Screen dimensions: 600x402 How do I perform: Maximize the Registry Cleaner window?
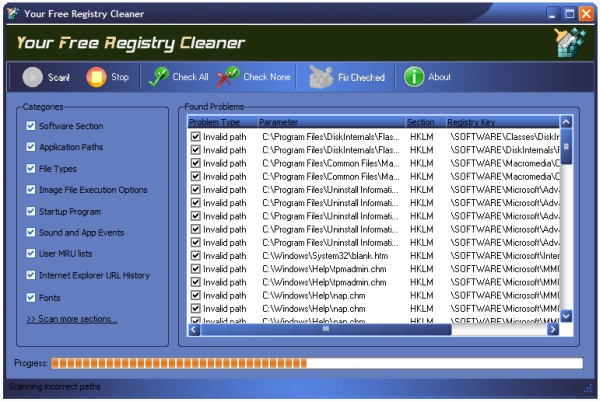pos(569,14)
